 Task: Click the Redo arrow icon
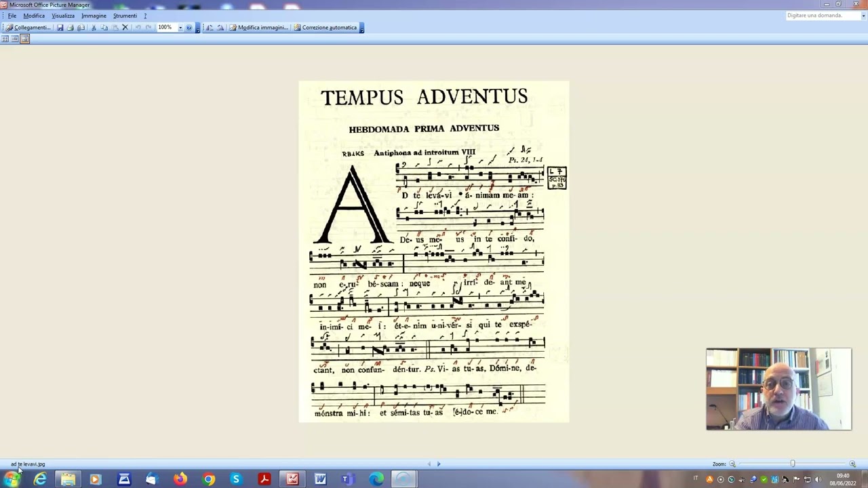click(149, 28)
